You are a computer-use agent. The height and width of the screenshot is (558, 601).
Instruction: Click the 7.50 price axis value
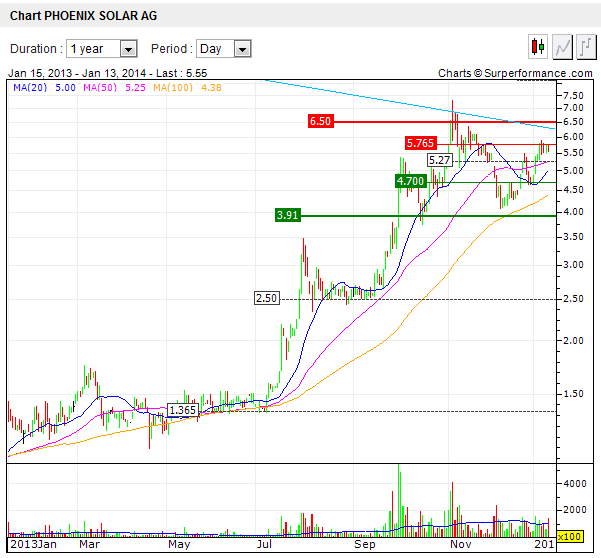click(x=573, y=96)
